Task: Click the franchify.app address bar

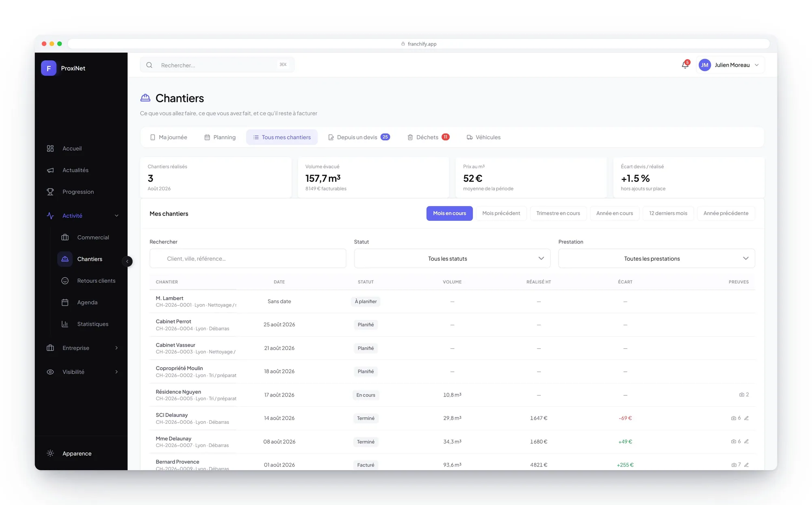Action: (419, 44)
